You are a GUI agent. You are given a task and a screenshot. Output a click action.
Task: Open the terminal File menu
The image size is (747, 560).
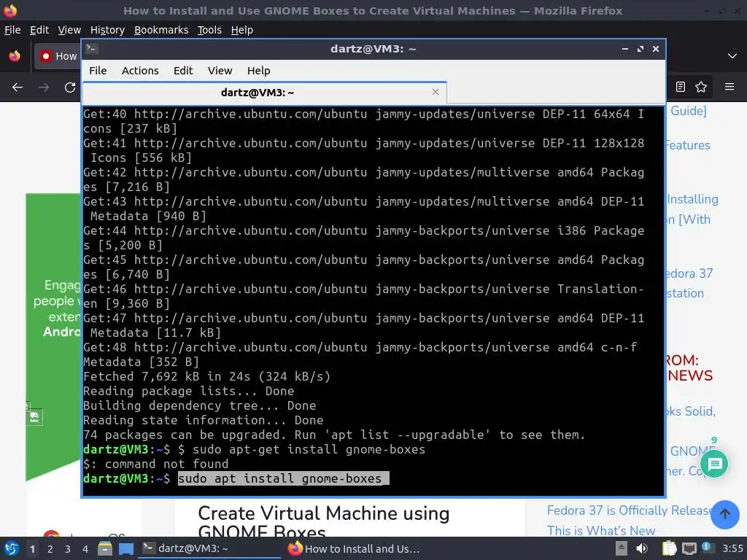point(98,71)
